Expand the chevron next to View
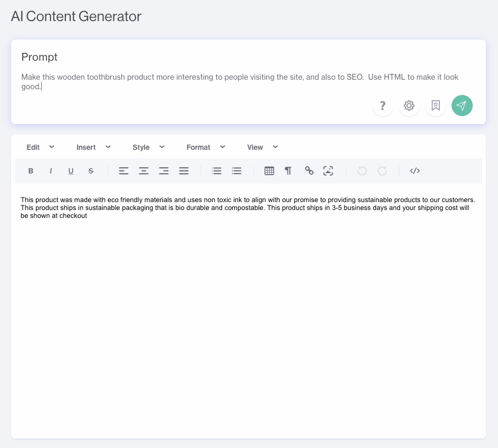498x448 pixels. coord(275,147)
